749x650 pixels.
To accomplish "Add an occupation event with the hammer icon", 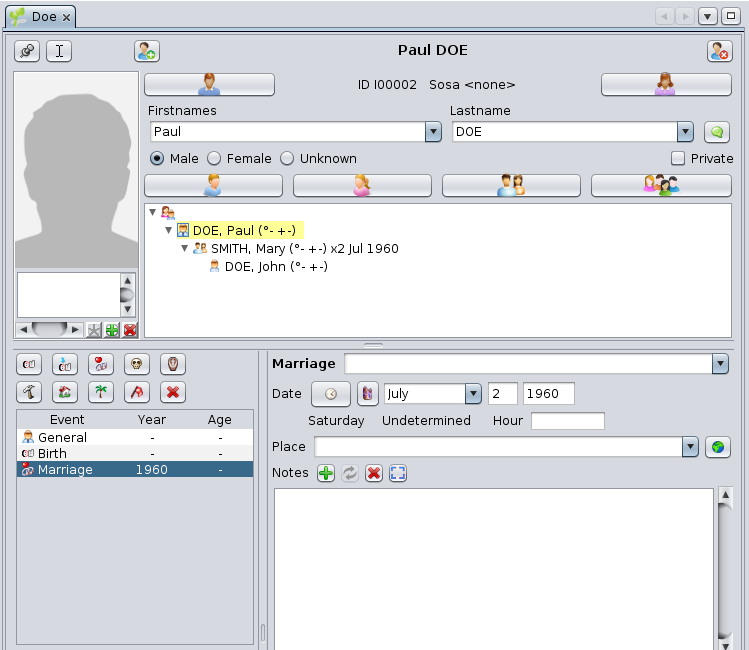I will pos(29,393).
